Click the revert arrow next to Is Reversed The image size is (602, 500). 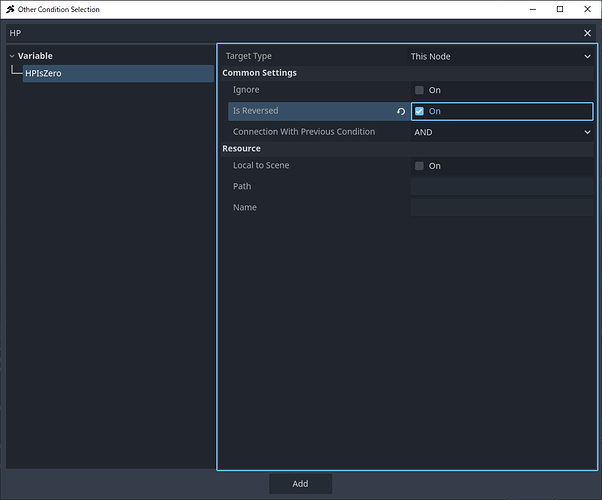[401, 112]
